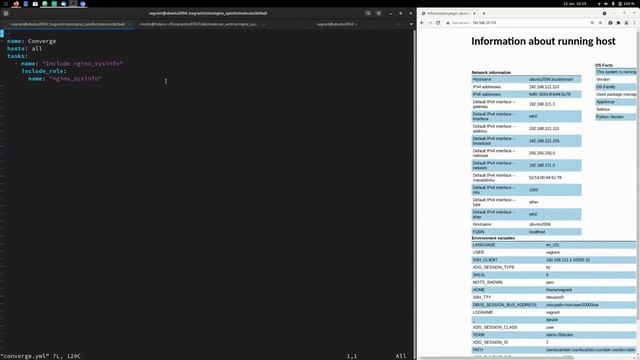
Task: Open the battery percentage system menu
Action: tap(626, 4)
